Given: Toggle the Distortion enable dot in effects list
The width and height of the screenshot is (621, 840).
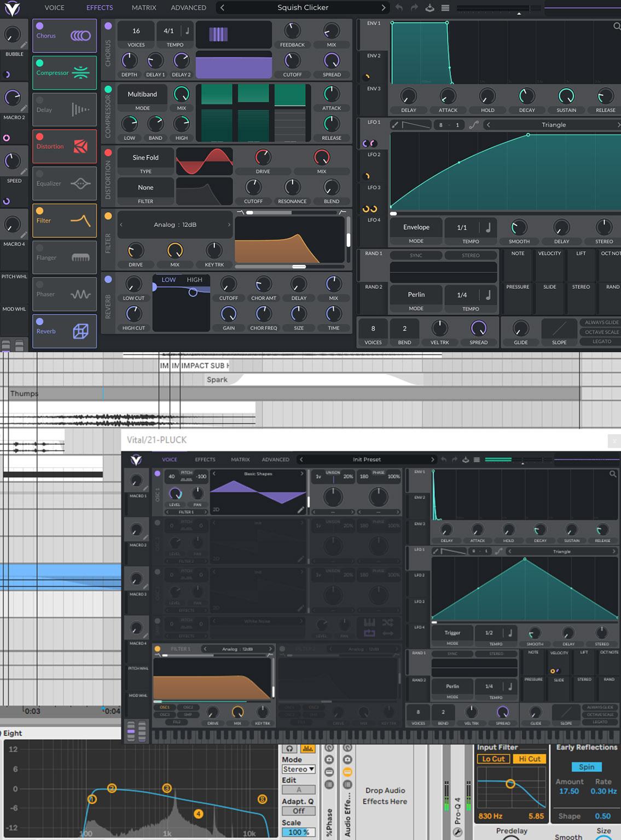Looking at the screenshot, I should [39, 137].
